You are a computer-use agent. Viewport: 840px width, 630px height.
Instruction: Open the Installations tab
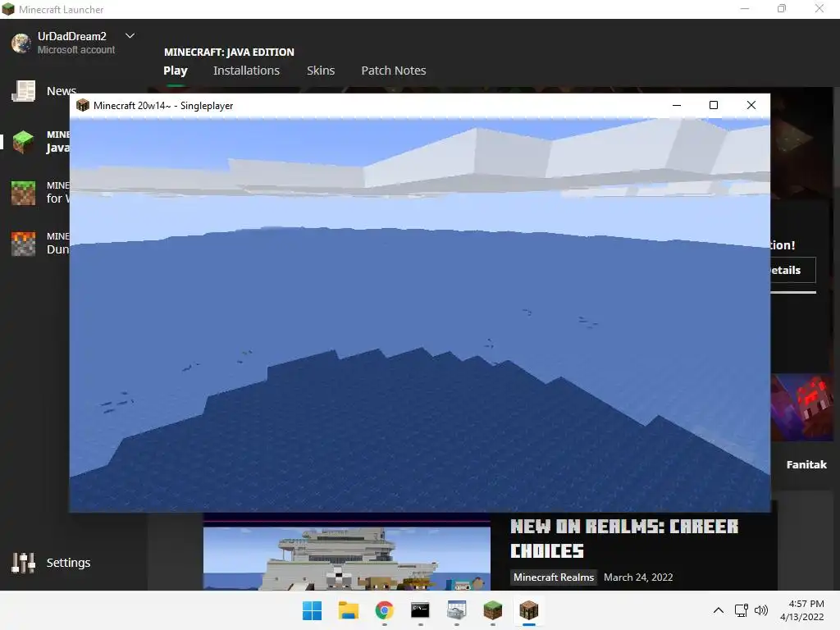point(246,71)
